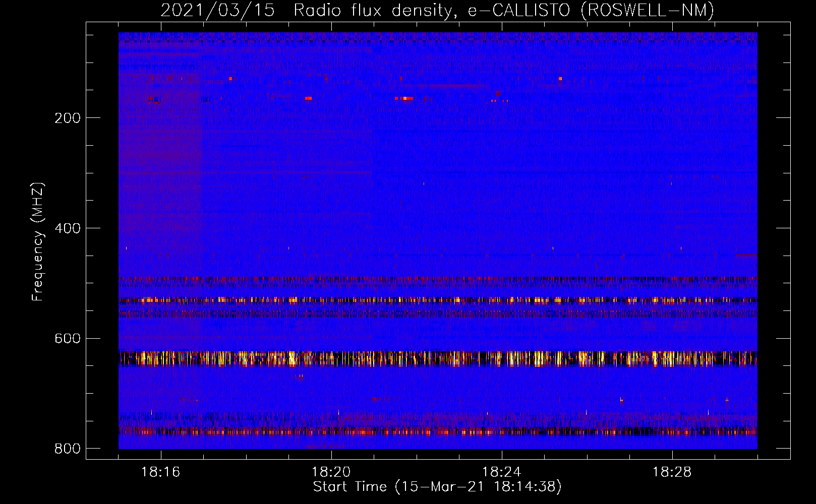Click the 800 frequency tick label
Viewport: 816px width, 504px height.
coord(68,449)
